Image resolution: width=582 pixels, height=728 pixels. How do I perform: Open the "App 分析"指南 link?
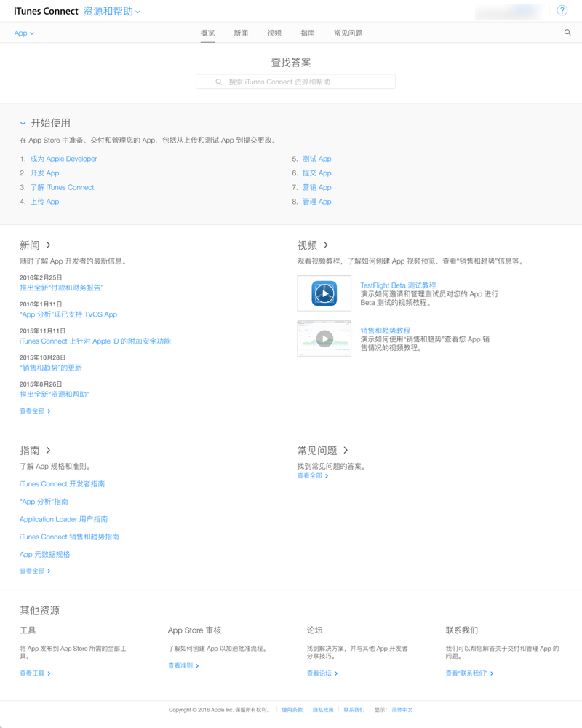pyautogui.click(x=44, y=502)
